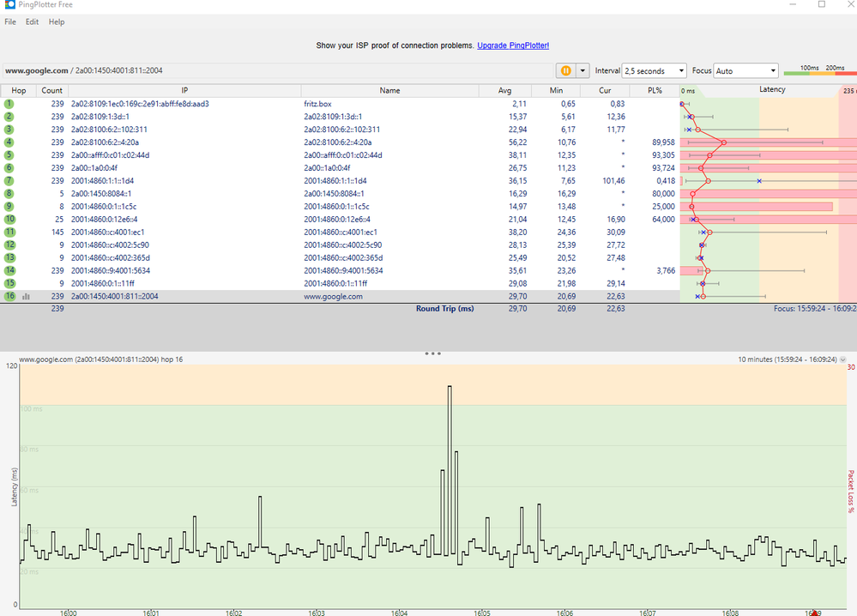Expand the 10 minutes timeframe chevron
The width and height of the screenshot is (857, 616).
coord(842,359)
